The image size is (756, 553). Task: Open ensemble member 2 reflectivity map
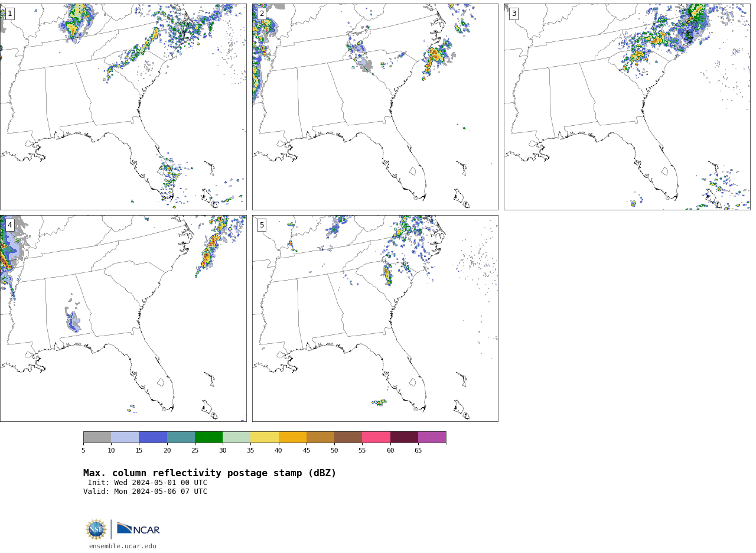(x=375, y=107)
